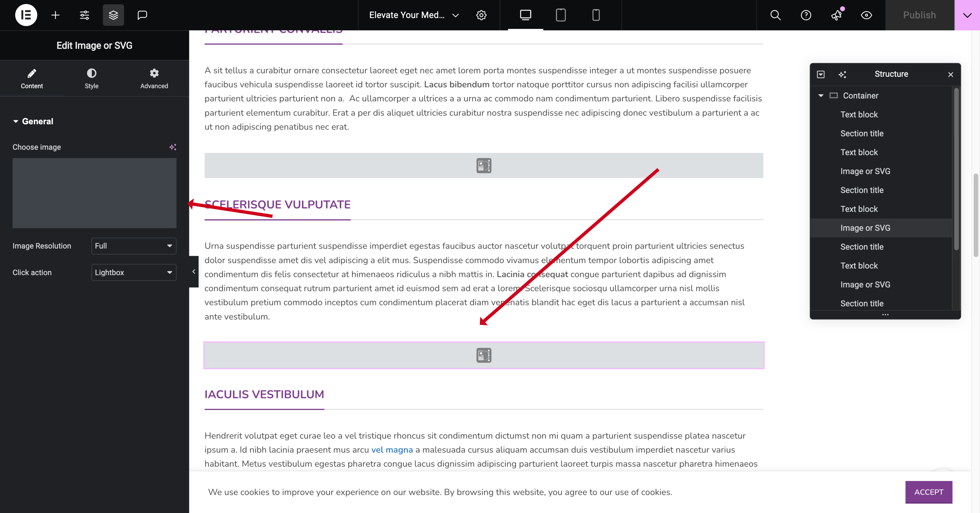Open the Help question mark icon
This screenshot has width=980, height=513.
tap(806, 15)
